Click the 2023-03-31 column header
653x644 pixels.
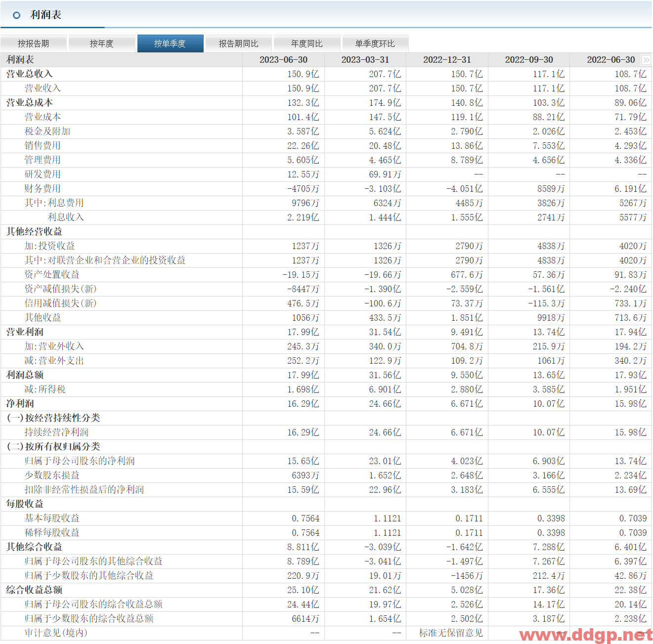365,60
